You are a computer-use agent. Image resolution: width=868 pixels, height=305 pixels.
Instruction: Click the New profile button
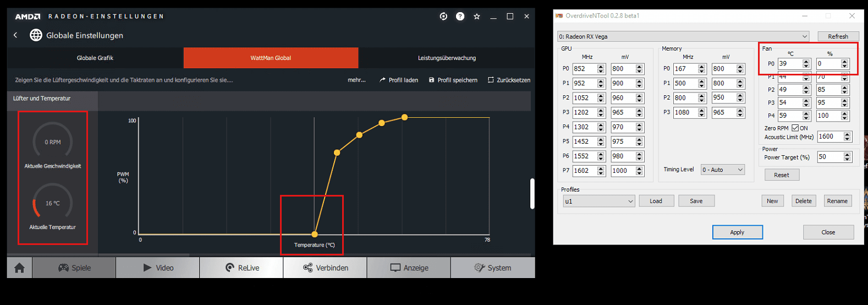tap(772, 201)
